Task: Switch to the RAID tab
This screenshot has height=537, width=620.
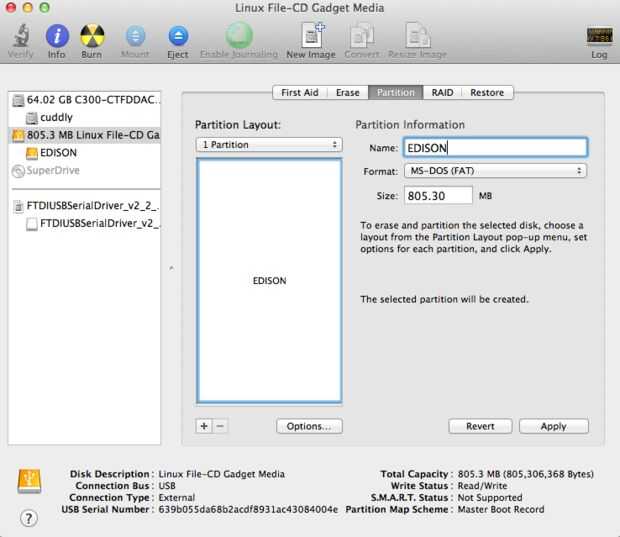Action: tap(442, 93)
